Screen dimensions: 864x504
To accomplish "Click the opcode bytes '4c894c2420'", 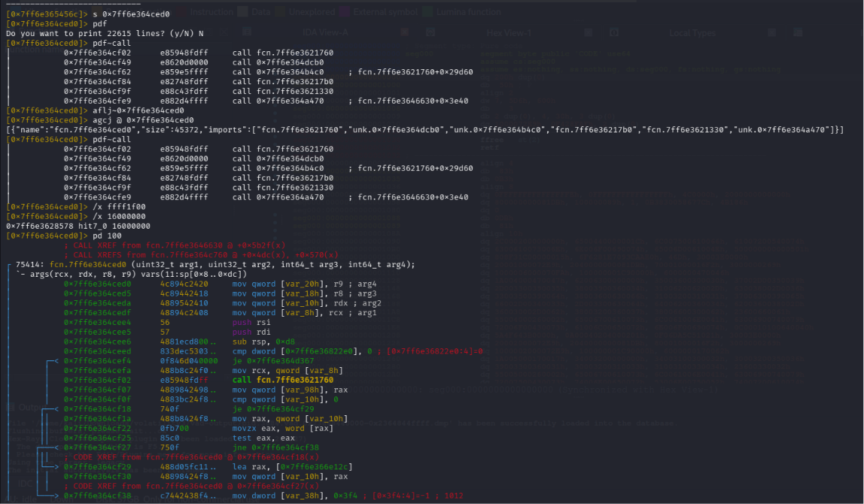I will tap(184, 284).
